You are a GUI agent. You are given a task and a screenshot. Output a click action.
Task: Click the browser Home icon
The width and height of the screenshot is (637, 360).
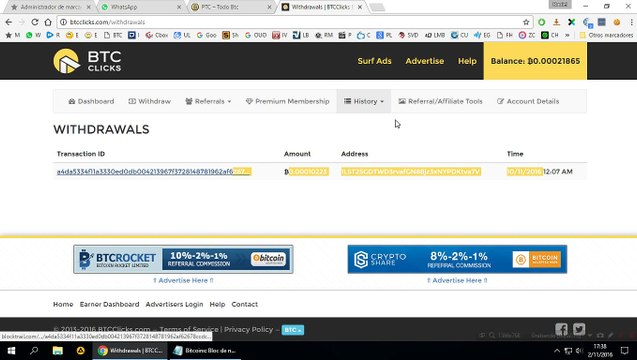[x=48, y=22]
